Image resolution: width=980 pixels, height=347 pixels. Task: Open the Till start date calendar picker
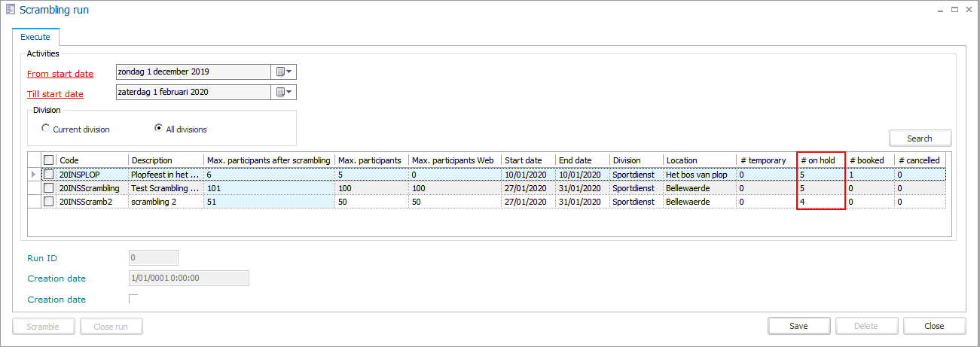[283, 93]
